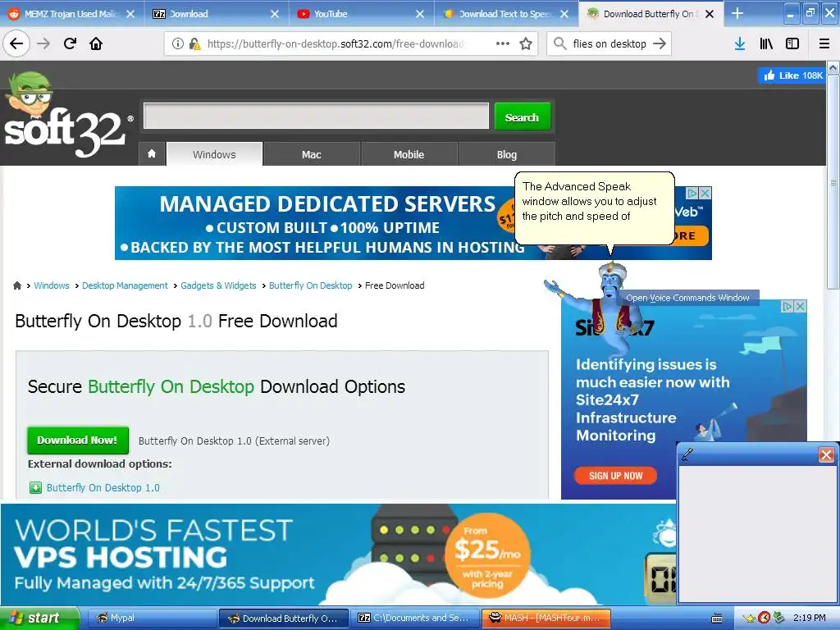Viewport: 840px width, 630px height.
Task: Open Butterfly On Desktop 1.0 download link
Action: click(103, 487)
